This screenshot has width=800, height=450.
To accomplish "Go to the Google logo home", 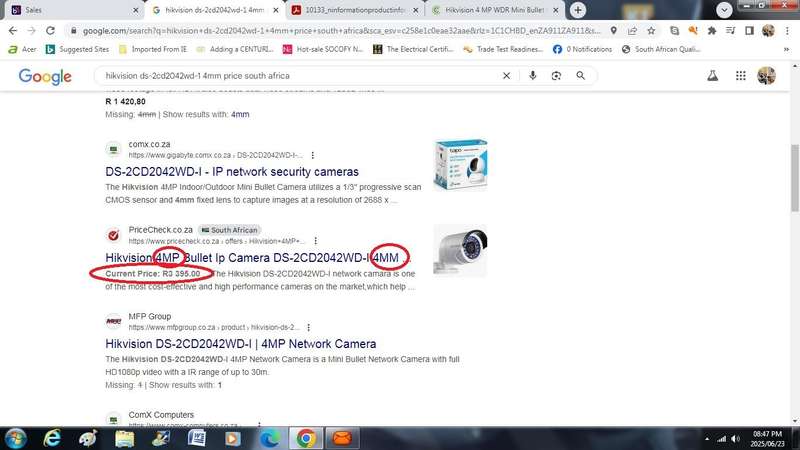I will point(45,77).
